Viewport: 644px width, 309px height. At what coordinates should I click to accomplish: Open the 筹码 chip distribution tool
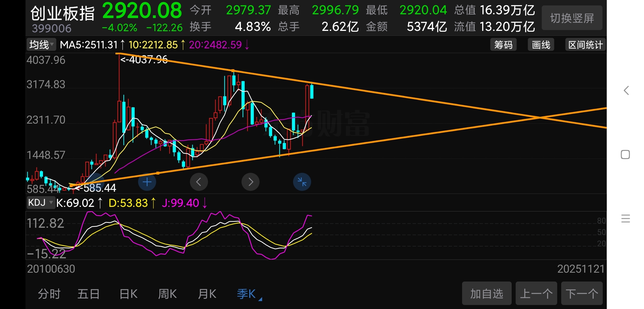click(503, 45)
